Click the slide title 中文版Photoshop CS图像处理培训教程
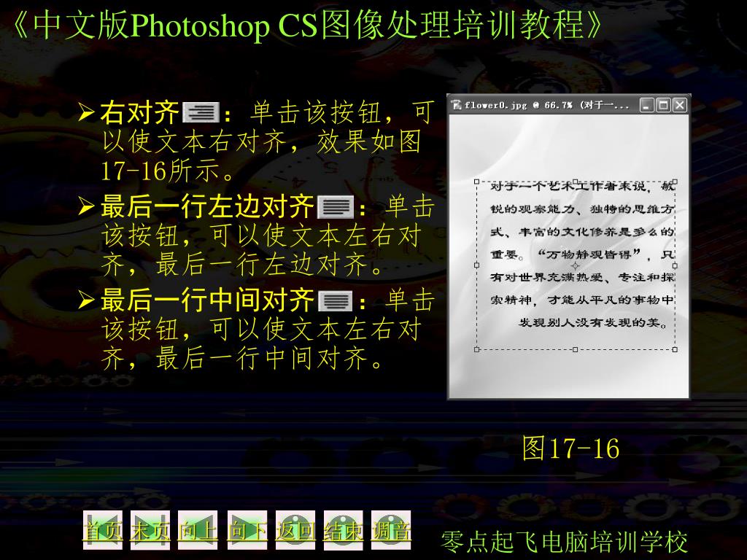Screen dimensions: 747x560 tap(306, 25)
